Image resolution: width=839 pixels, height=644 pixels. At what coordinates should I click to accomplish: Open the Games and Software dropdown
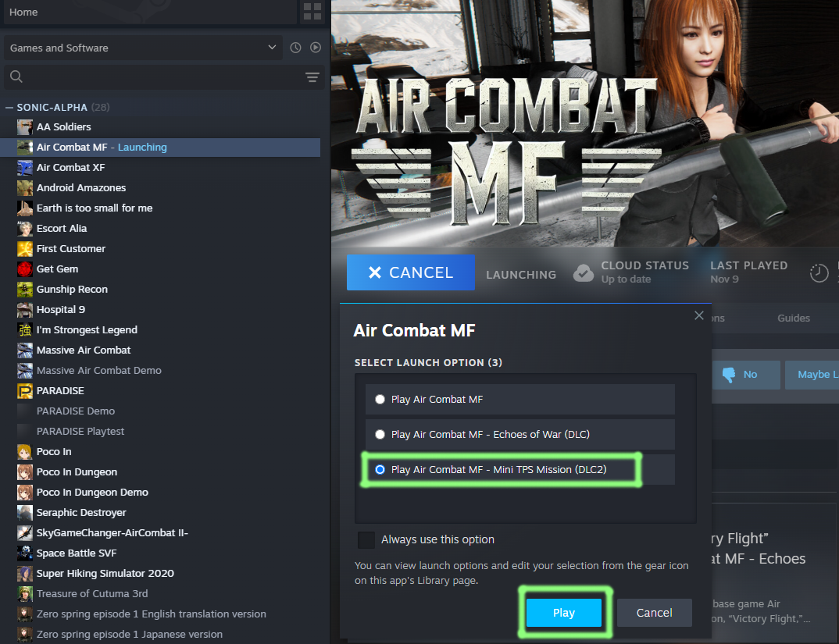(x=143, y=48)
